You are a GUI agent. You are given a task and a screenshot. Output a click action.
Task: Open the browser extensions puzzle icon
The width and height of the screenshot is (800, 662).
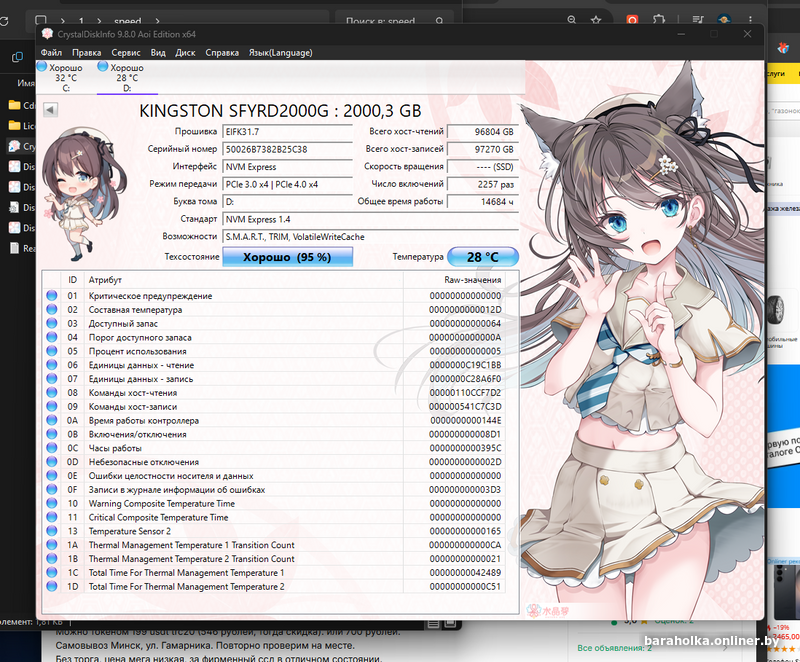[659, 20]
